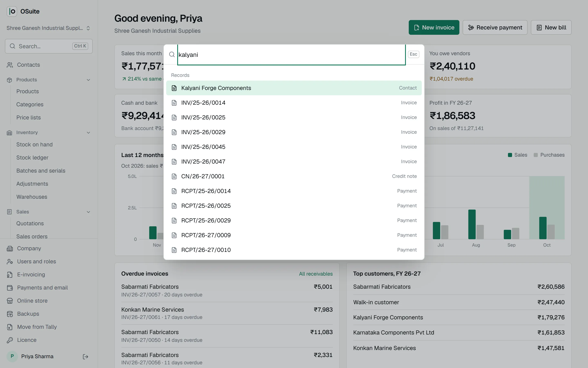The image size is (588, 368).
Task: Open invoice INV/25-26/0025 result
Action: pos(294,118)
